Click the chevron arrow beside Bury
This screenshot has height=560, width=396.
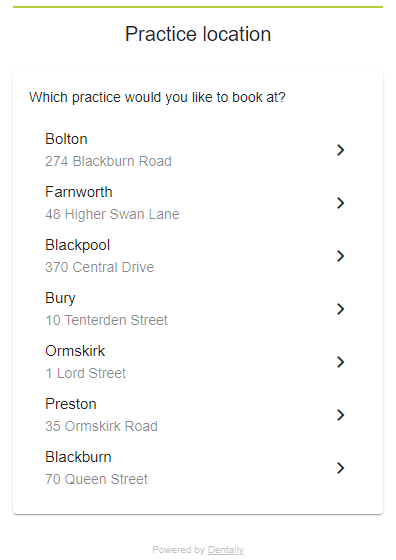340,309
